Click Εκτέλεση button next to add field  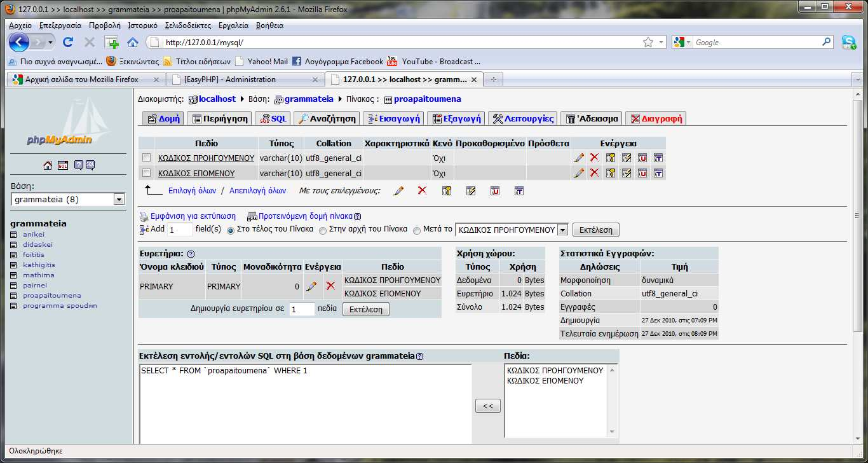(595, 230)
